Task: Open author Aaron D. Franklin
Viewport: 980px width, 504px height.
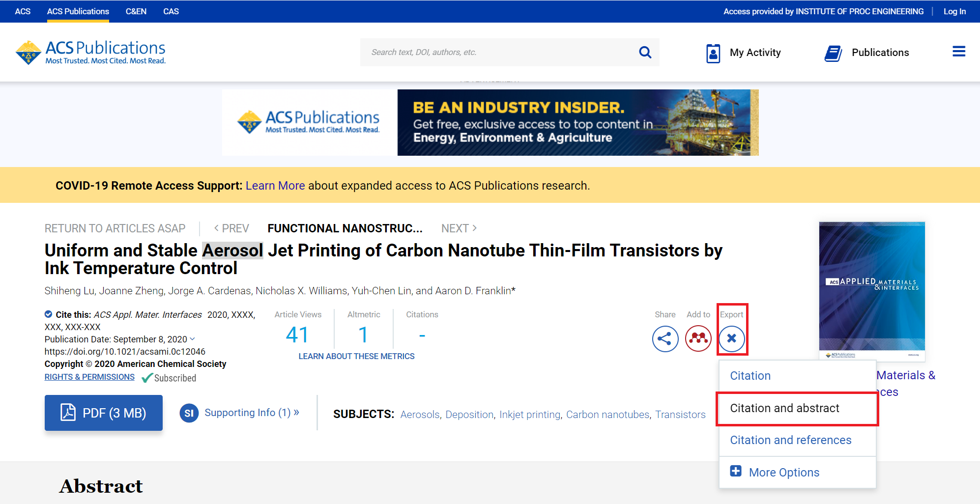Action: (x=473, y=291)
